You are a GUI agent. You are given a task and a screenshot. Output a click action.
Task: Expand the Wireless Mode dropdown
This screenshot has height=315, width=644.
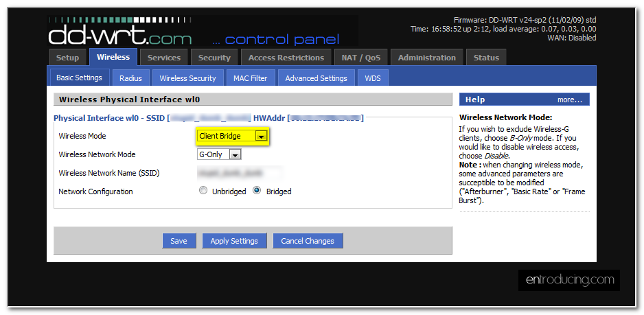[x=232, y=136]
